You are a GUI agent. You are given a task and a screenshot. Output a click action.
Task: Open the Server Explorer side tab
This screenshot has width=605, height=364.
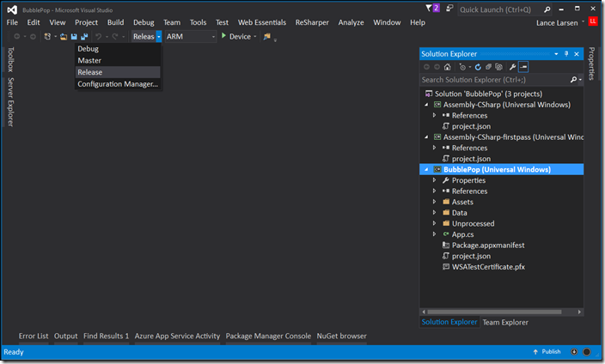[x=11, y=102]
